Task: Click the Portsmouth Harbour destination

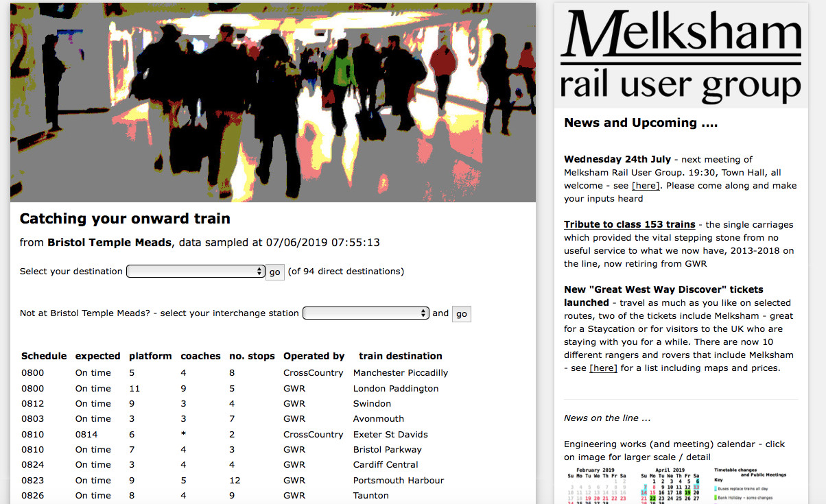Action: coord(398,481)
